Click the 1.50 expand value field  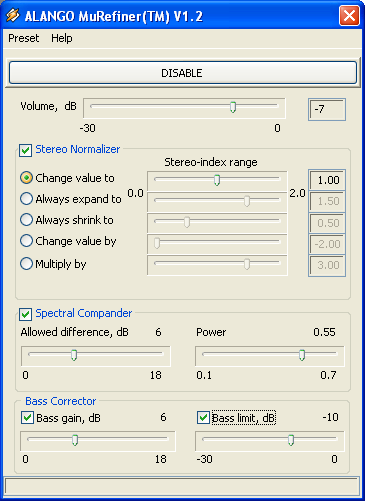pyautogui.click(x=327, y=201)
